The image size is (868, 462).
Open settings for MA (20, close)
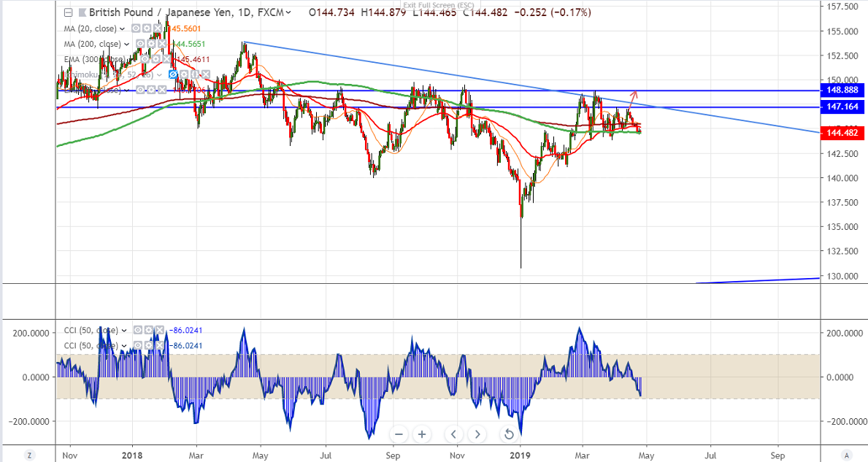click(147, 28)
